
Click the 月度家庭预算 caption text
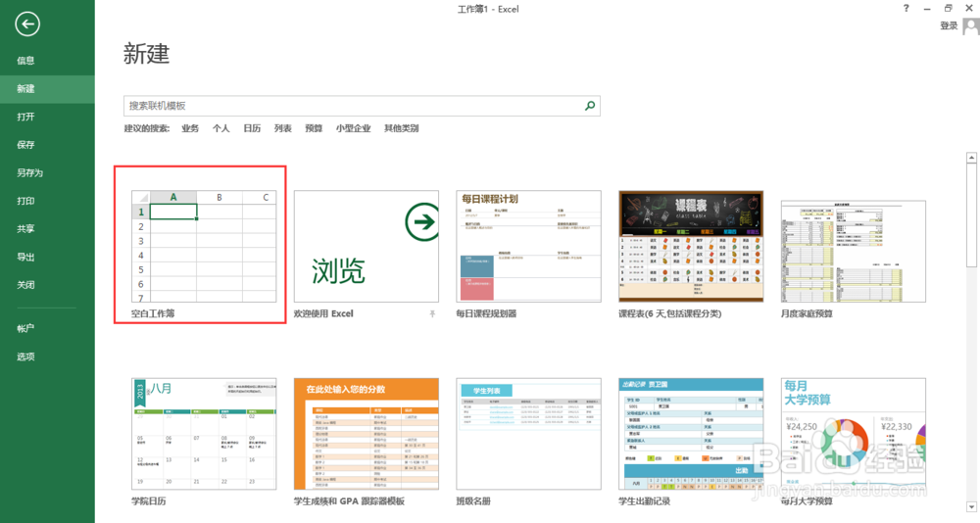(x=807, y=313)
